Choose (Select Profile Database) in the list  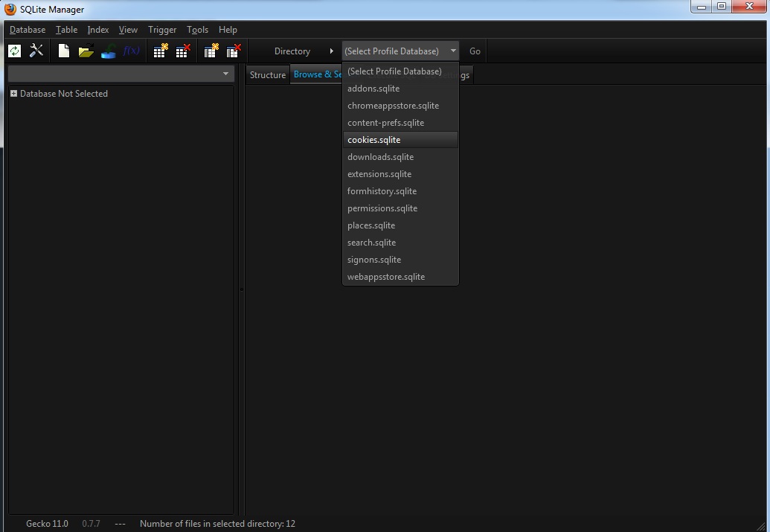(x=400, y=71)
